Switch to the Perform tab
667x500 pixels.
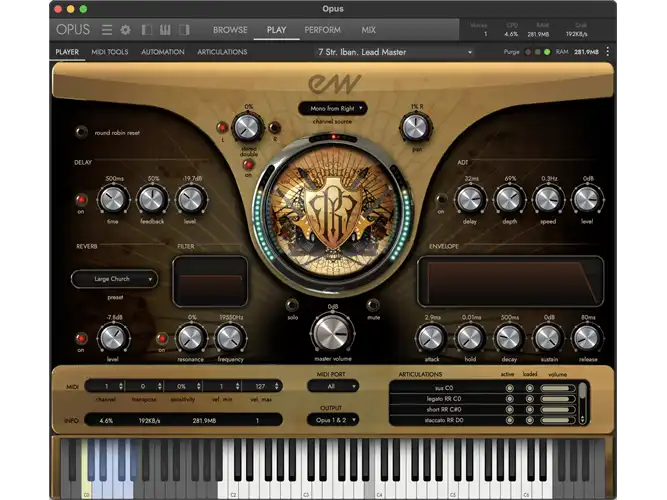(x=322, y=30)
